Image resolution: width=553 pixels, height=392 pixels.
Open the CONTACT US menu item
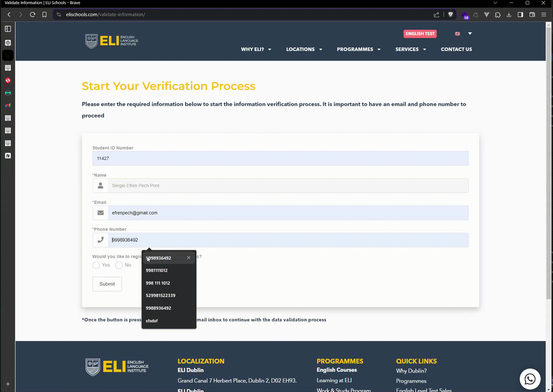(456, 49)
